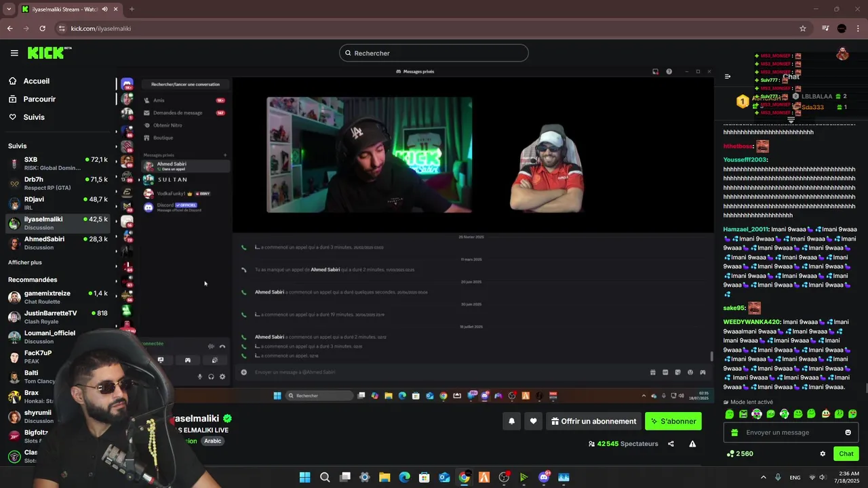Open Windows taskbar search

[325, 477]
